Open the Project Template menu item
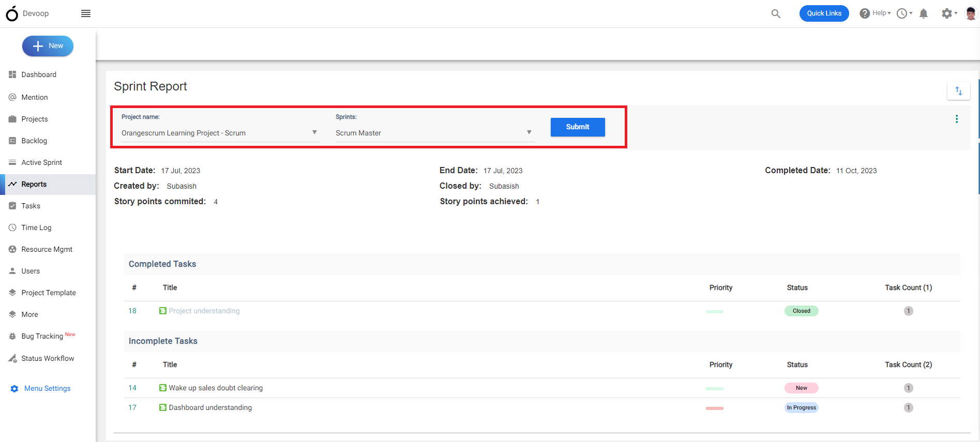 click(48, 293)
